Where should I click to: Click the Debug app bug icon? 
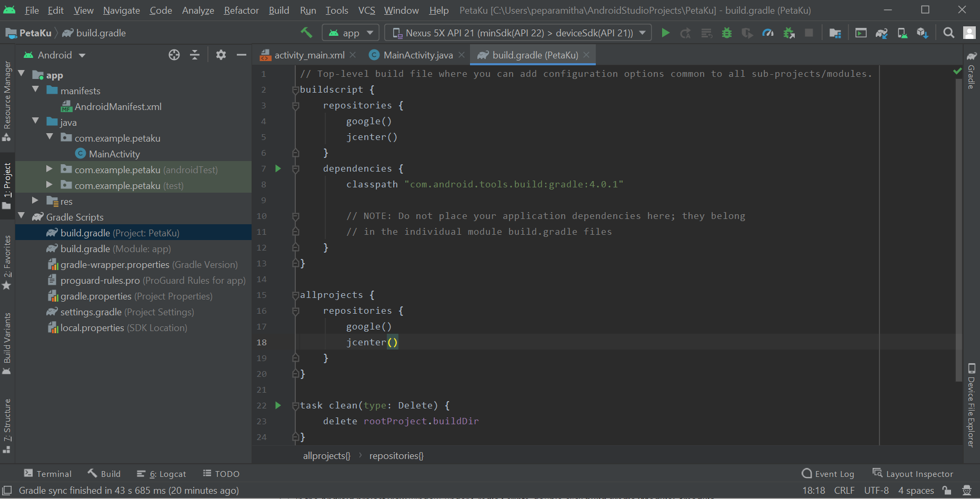(727, 33)
